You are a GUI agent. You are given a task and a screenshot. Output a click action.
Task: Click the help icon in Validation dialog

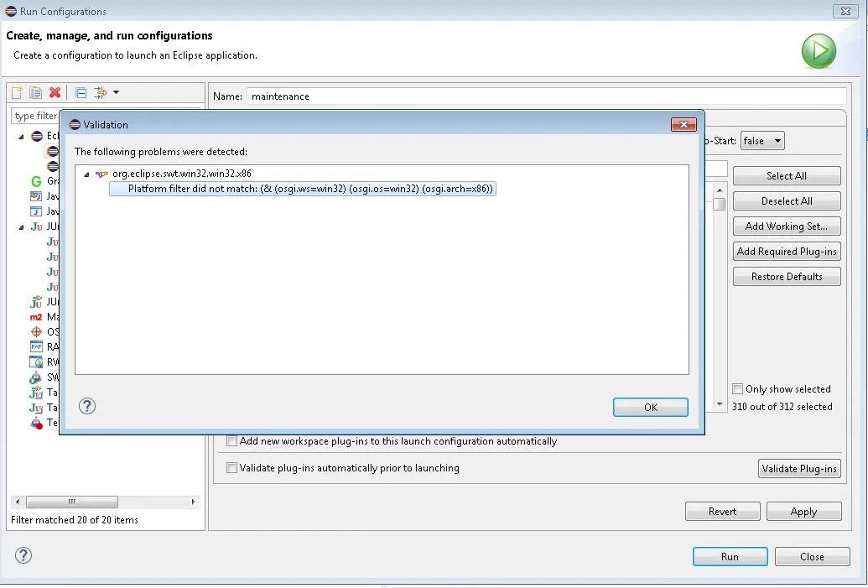tap(87, 406)
